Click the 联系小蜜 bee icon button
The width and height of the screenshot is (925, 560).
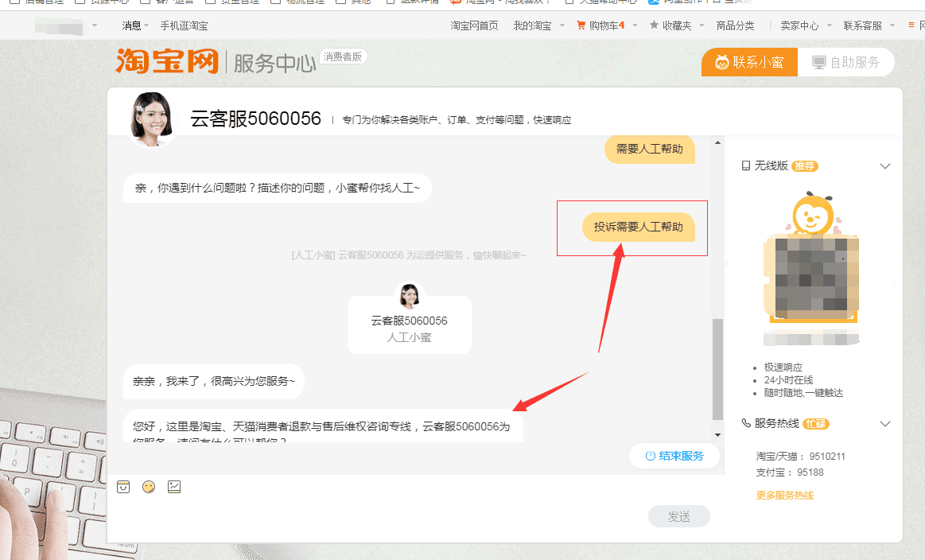coord(722,61)
